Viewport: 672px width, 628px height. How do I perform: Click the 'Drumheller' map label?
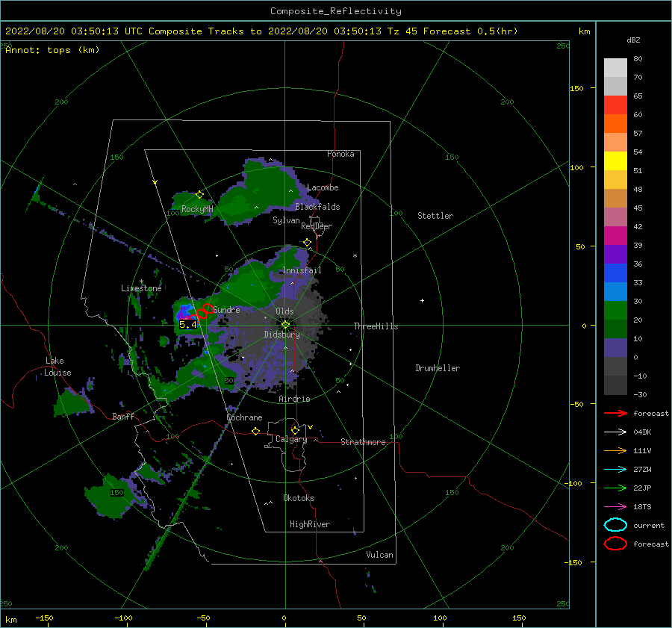point(438,368)
